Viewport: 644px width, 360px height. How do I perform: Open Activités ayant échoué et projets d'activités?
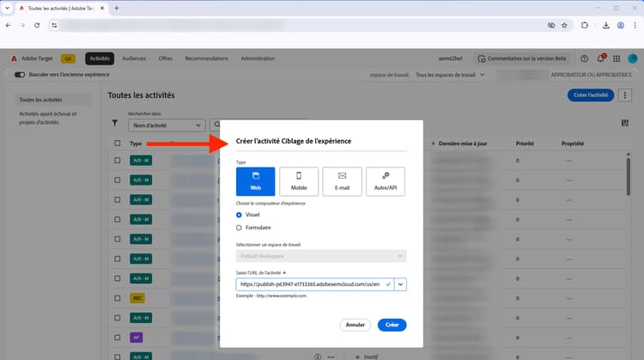(47, 118)
